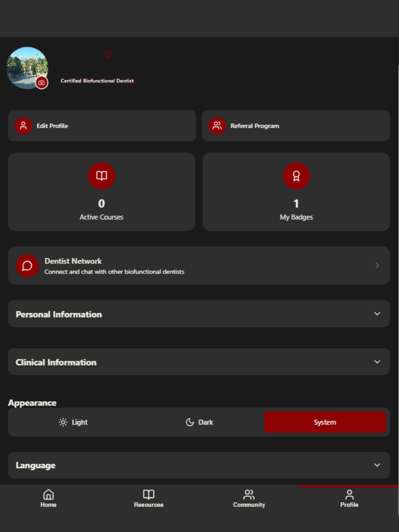This screenshot has height=532, width=399.
Task: Click the Dentist Network chat bubble icon
Action: tap(27, 266)
